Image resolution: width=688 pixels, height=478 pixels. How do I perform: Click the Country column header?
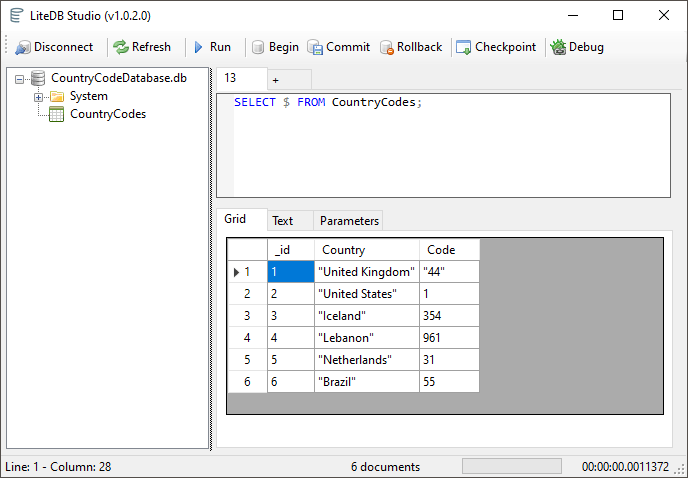point(366,250)
